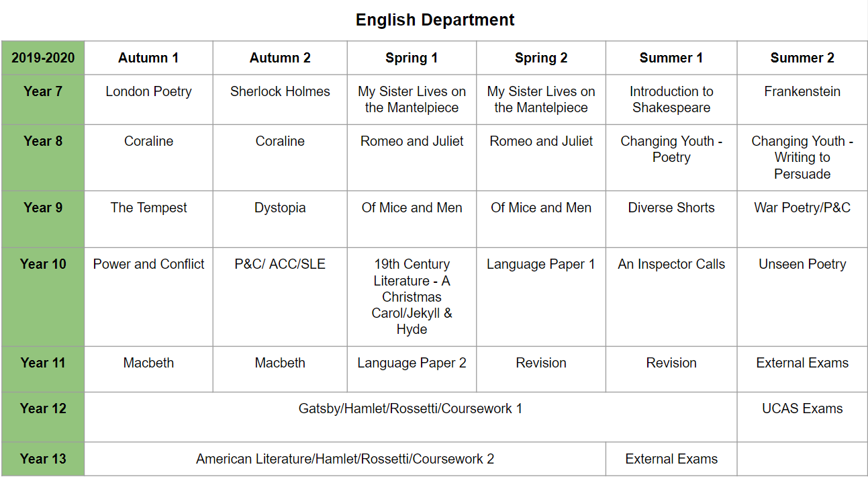The image size is (868, 477).
Task: Click the 'An Inspector Calls' cell
Action: point(671,297)
